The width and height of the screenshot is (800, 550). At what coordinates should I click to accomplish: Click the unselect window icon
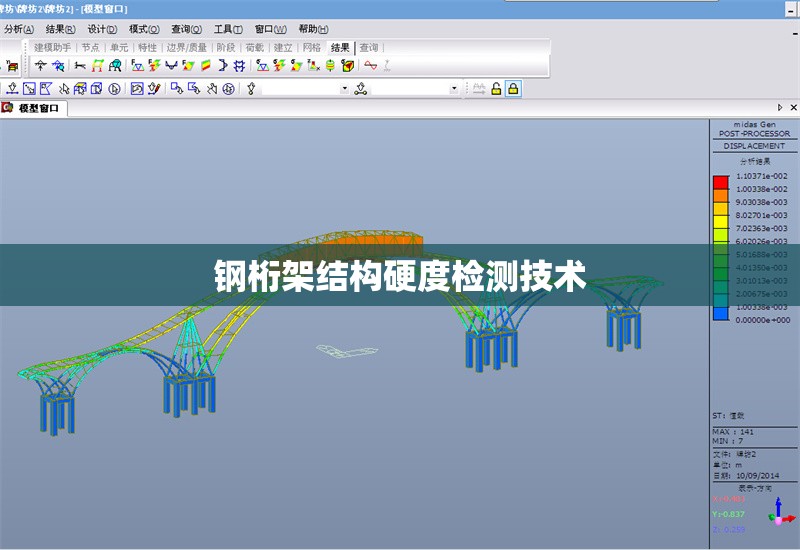pyautogui.click(x=177, y=89)
